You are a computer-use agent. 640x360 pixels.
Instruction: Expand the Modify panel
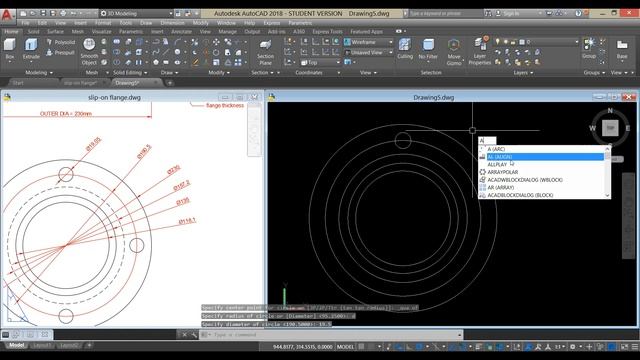[218, 73]
